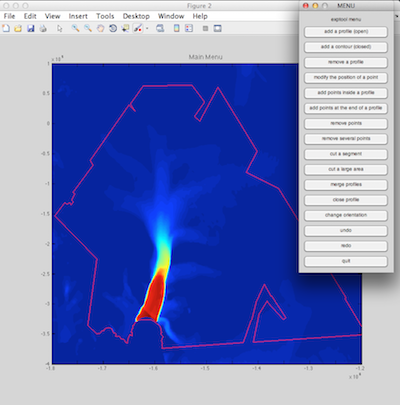Click the 'redo' button in MENU
Viewport: 400px width, 405px height.
point(346,246)
